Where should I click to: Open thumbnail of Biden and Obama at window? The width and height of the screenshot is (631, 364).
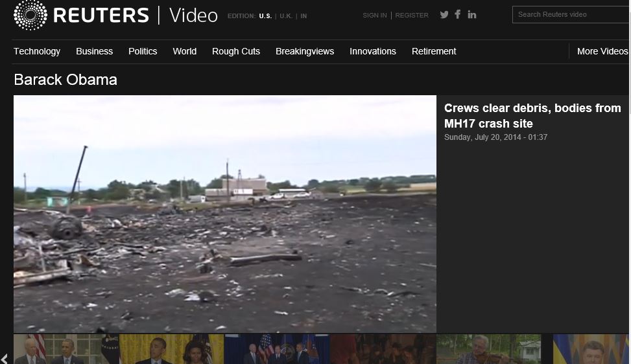coord(66,349)
